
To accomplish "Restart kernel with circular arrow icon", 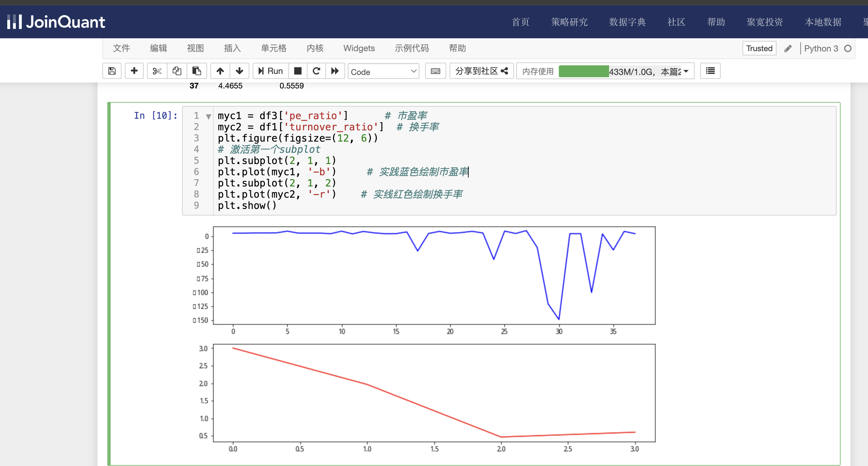I will 316,71.
